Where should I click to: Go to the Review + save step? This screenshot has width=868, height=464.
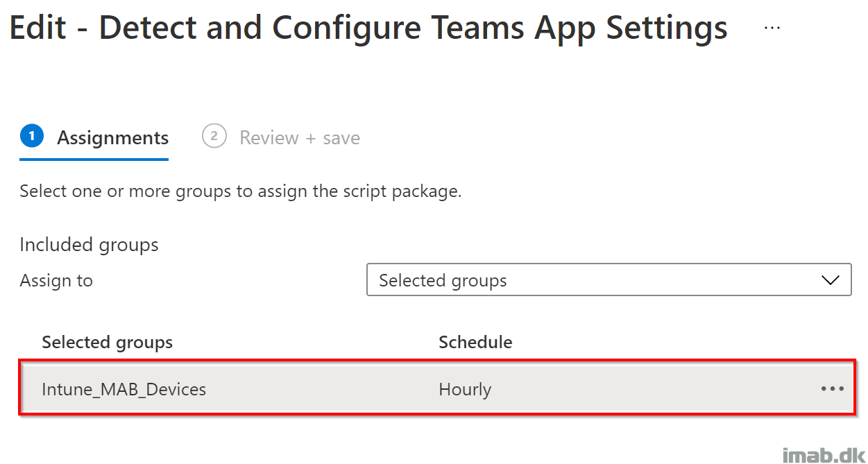tap(281, 138)
